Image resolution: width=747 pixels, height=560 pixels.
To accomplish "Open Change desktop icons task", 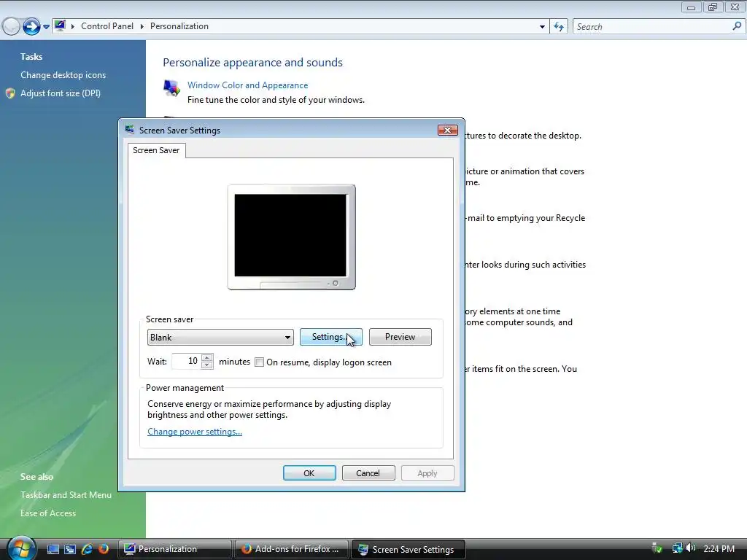I will coord(63,75).
